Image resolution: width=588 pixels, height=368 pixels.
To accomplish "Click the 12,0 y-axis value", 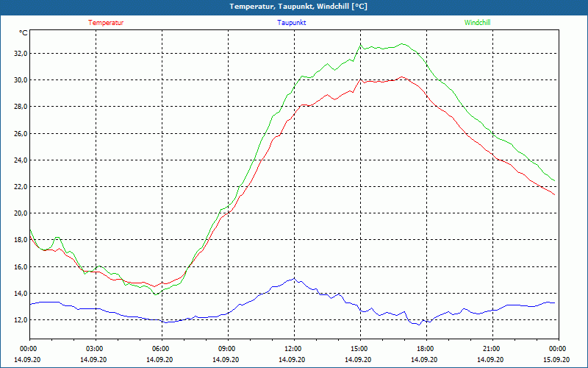I will pyautogui.click(x=21, y=320).
